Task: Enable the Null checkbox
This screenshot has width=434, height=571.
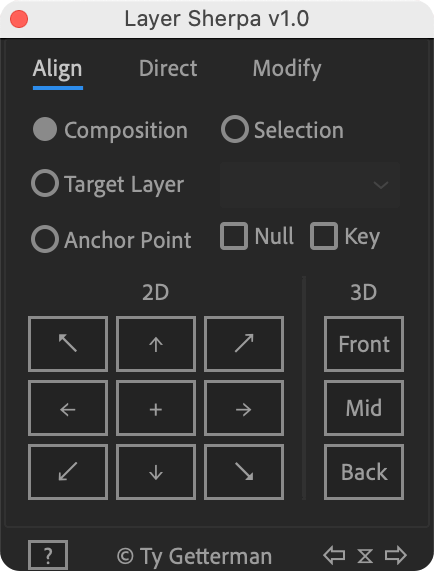Action: 234,236
